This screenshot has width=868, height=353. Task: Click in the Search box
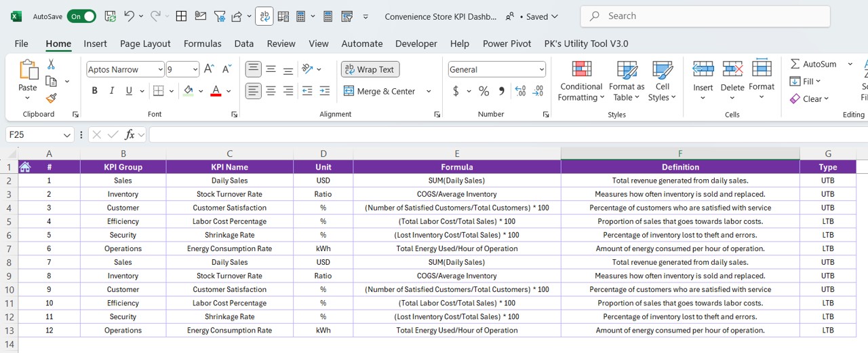tap(705, 16)
